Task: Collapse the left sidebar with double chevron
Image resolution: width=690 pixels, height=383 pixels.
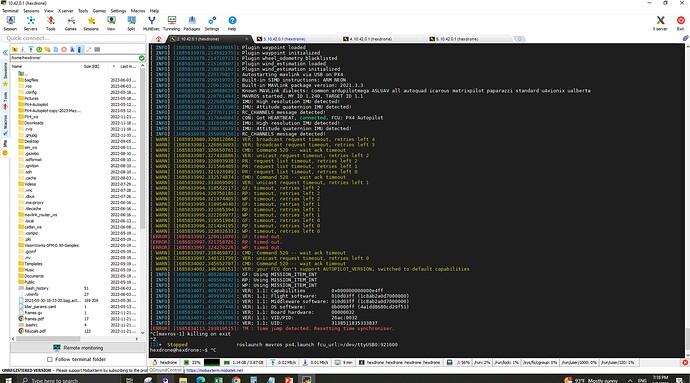Action: coord(5,52)
